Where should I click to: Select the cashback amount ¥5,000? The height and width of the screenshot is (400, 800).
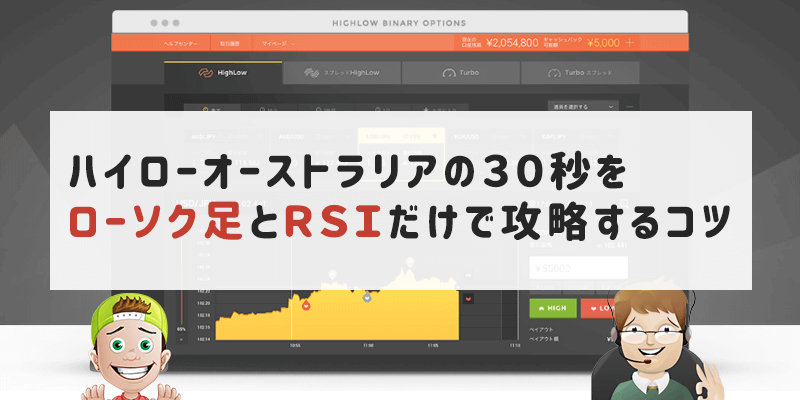click(603, 43)
